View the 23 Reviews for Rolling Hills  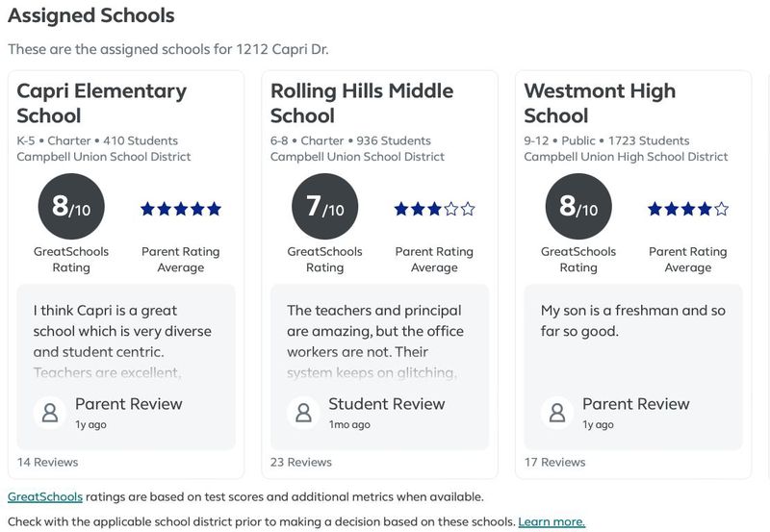(301, 463)
